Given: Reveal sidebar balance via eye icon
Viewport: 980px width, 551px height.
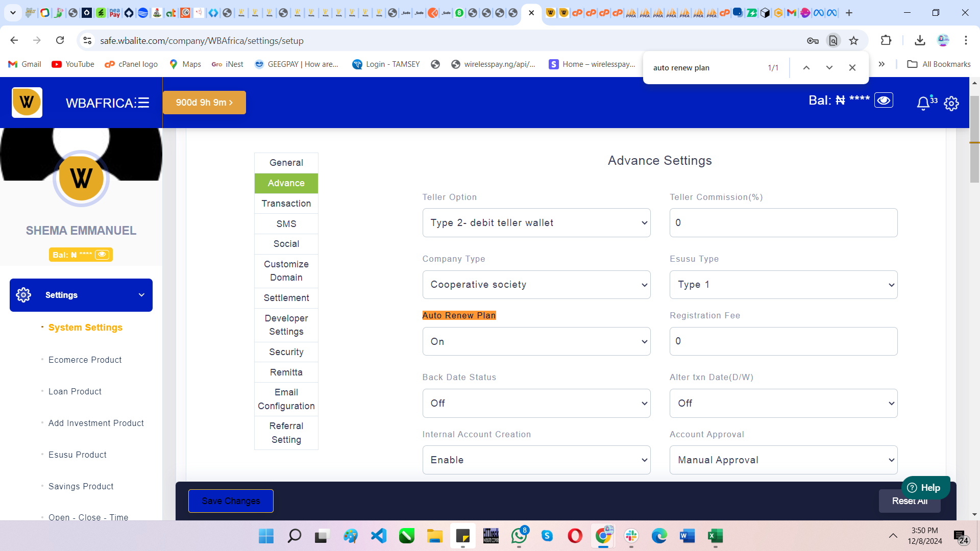Looking at the screenshot, I should tap(102, 255).
